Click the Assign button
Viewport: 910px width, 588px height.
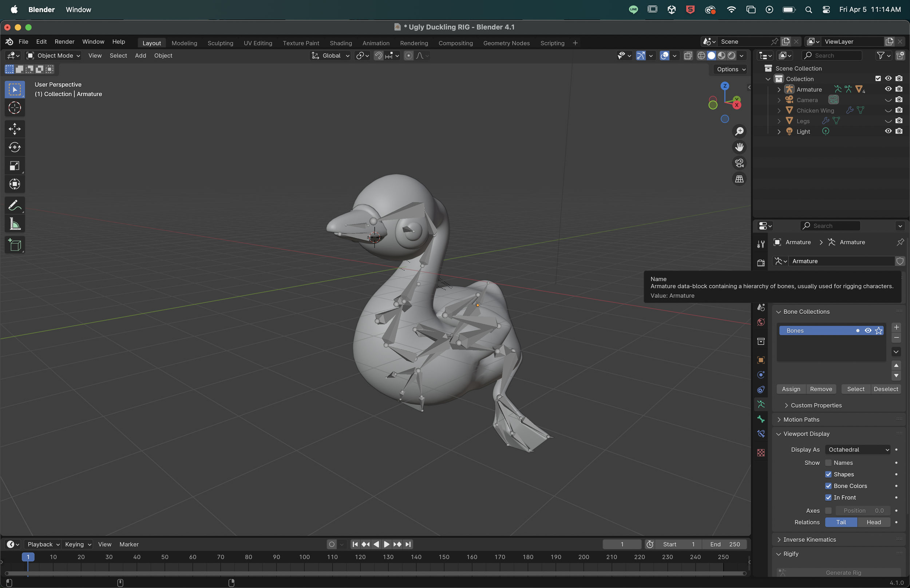791,389
